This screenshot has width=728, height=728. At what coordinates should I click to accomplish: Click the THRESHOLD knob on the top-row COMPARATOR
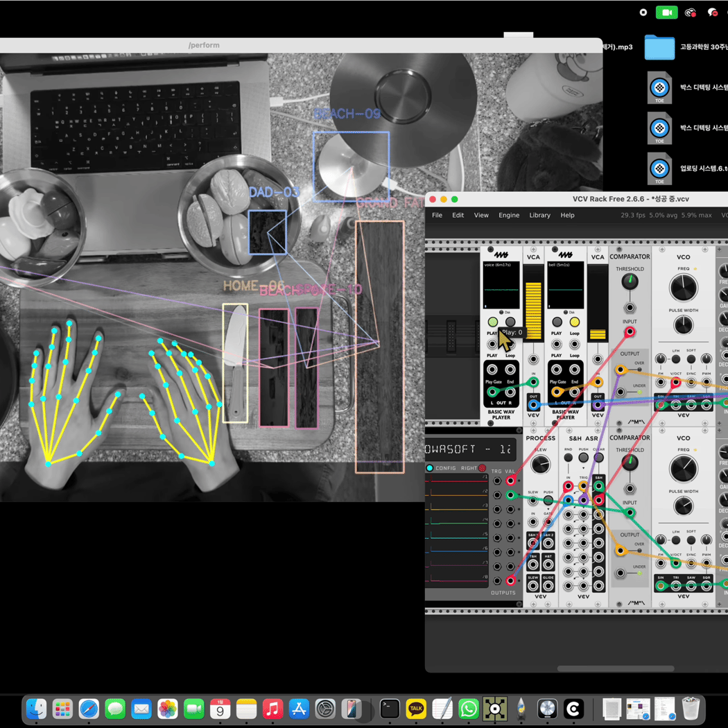[630, 281]
